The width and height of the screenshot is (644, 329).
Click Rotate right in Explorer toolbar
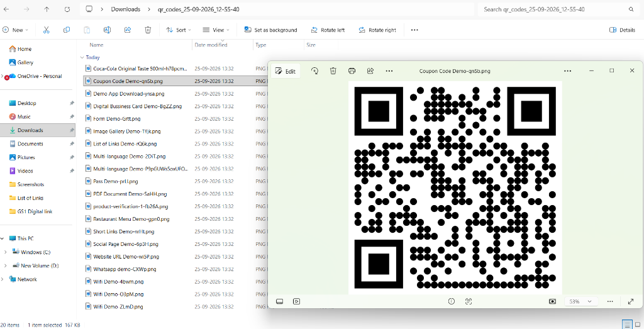[x=377, y=30]
